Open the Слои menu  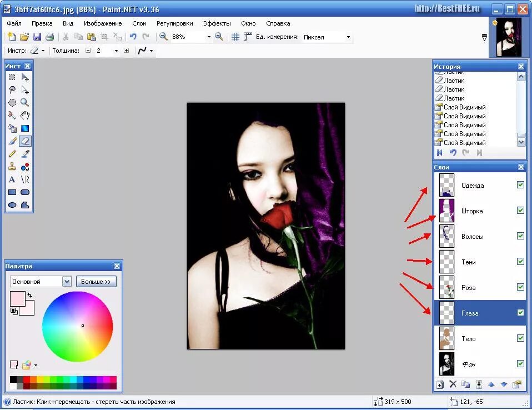pyautogui.click(x=139, y=23)
